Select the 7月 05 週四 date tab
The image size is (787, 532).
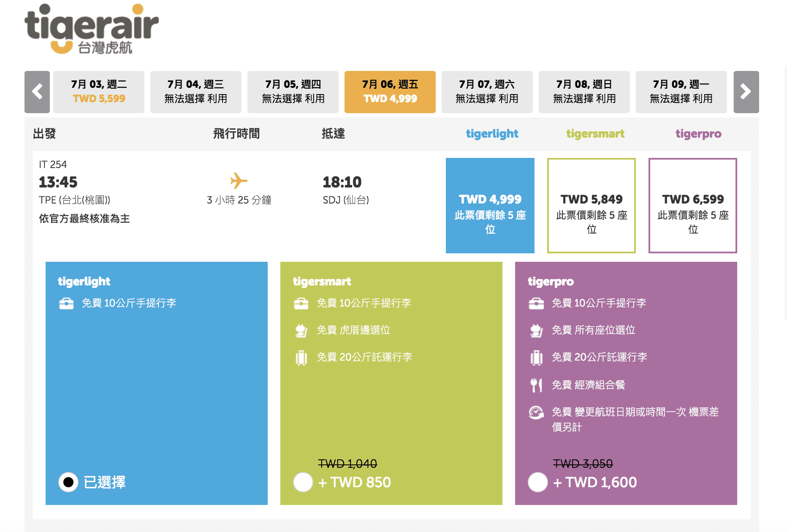[x=293, y=92]
